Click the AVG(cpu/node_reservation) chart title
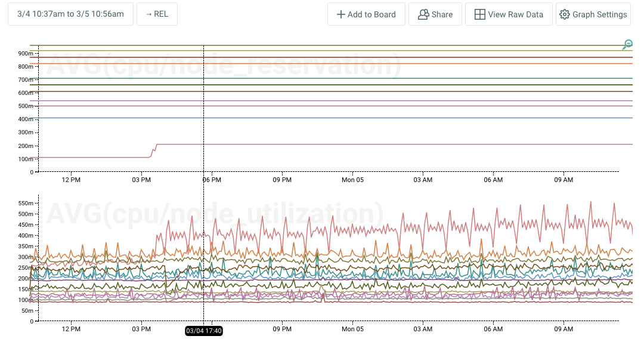644x342 pixels. (x=224, y=64)
